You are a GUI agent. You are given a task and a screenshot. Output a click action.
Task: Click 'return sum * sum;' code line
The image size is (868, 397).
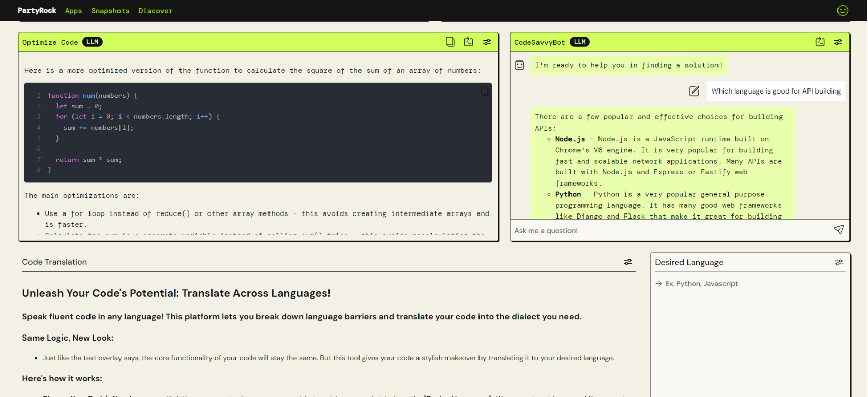(88, 160)
